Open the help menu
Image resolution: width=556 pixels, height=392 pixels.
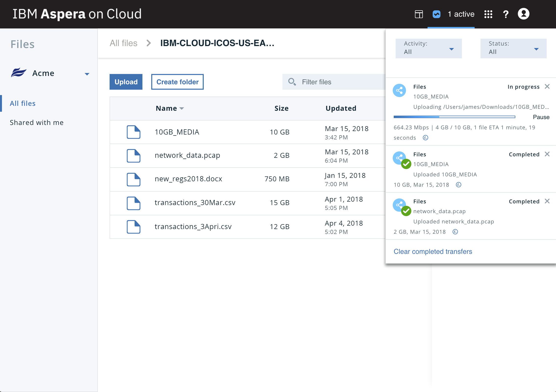click(505, 14)
